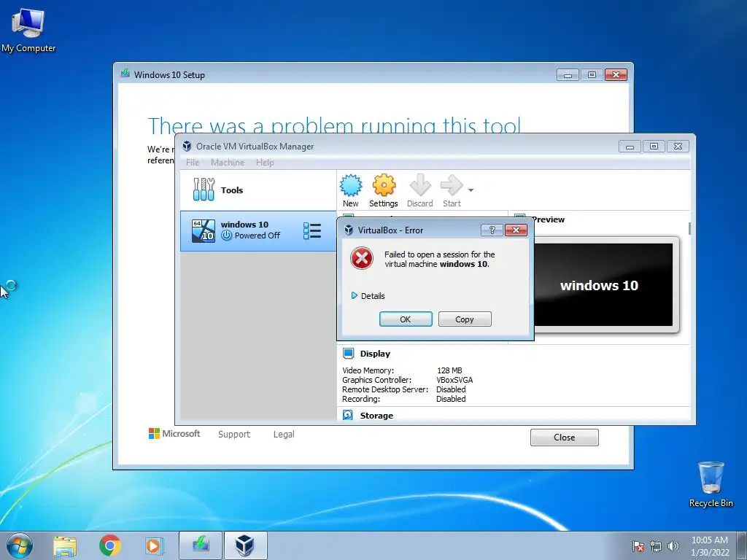Open the windows 10 machine menu list icon
This screenshot has width=747, height=560.
[312, 231]
